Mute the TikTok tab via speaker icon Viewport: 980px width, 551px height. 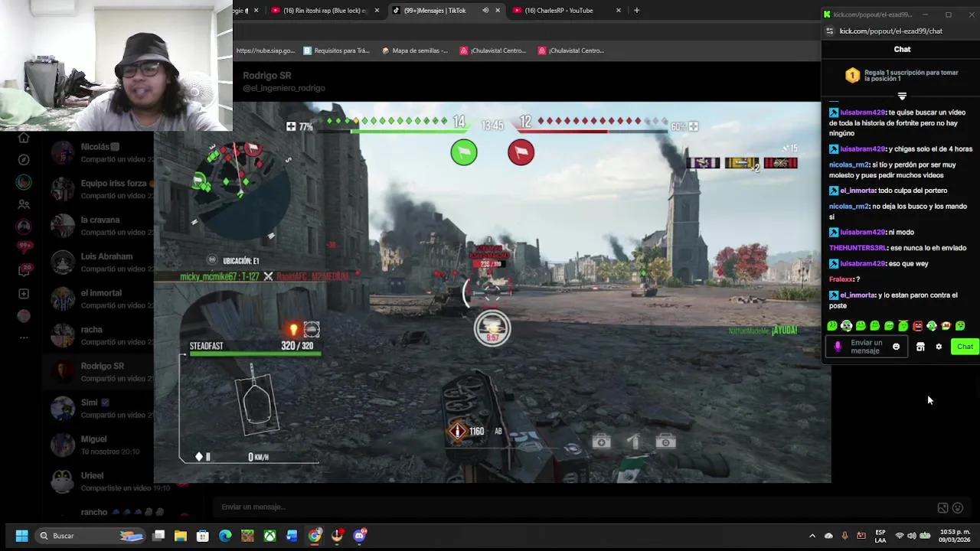(x=485, y=10)
